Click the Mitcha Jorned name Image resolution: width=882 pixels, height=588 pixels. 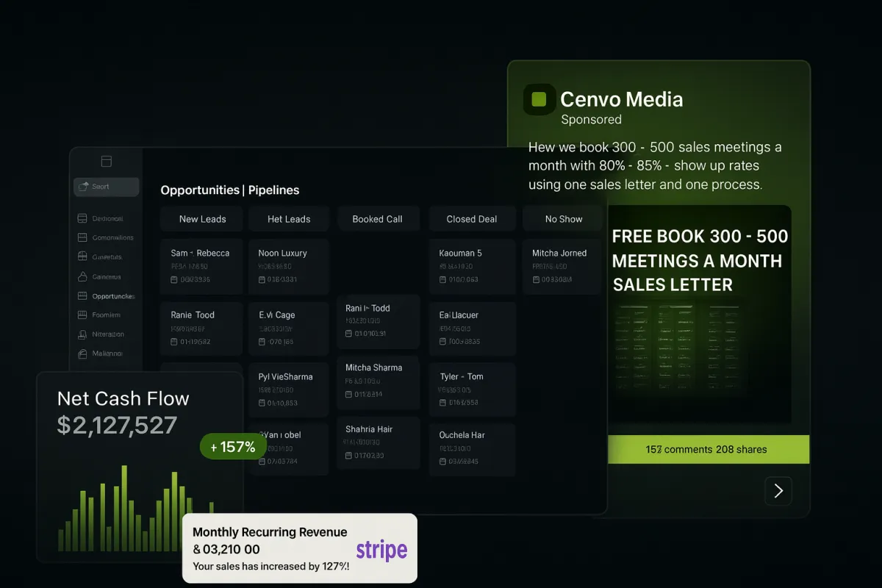pos(559,253)
